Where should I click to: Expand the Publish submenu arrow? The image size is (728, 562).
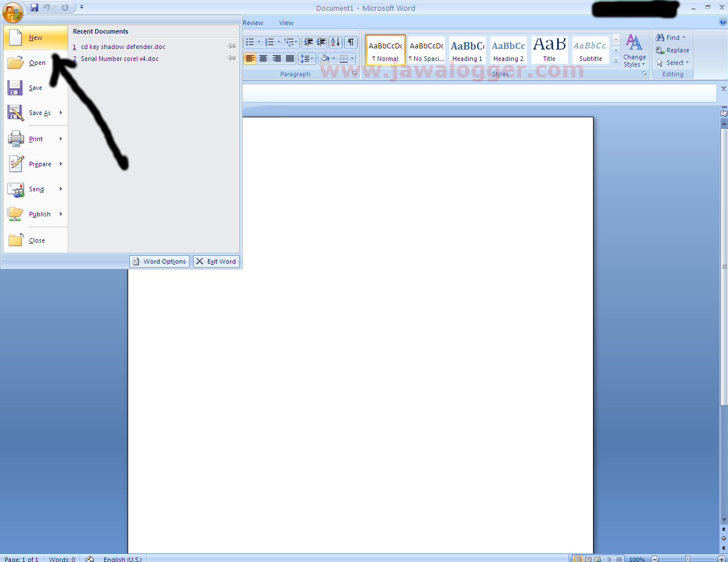tap(61, 214)
